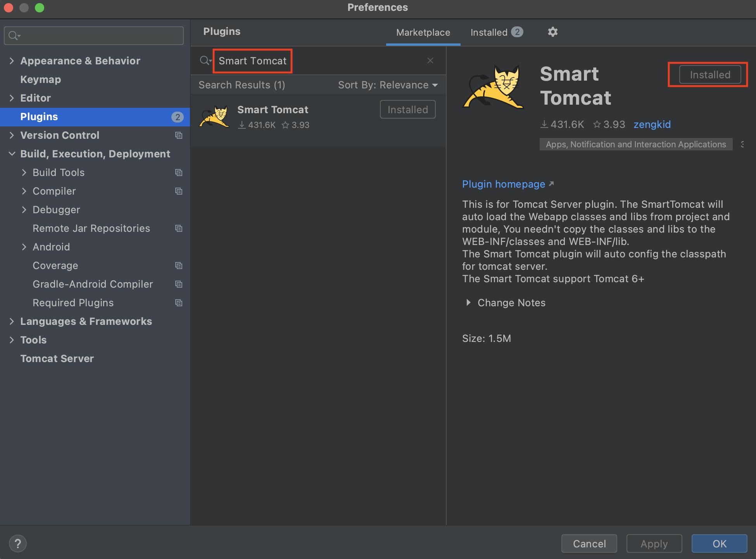756x559 pixels.
Task: Click the 431.6K download count in plugin details
Action: (567, 124)
